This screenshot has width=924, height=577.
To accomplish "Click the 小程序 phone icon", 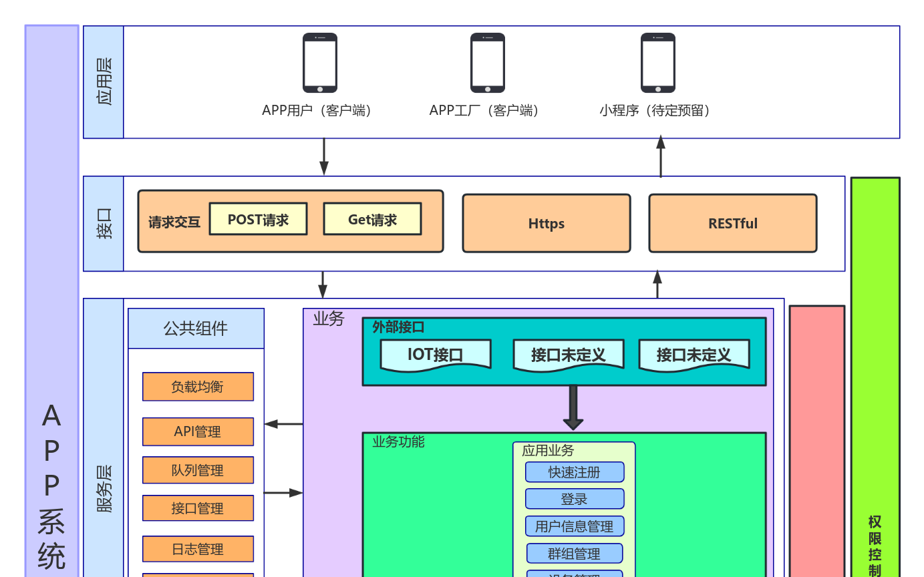I will [x=658, y=63].
